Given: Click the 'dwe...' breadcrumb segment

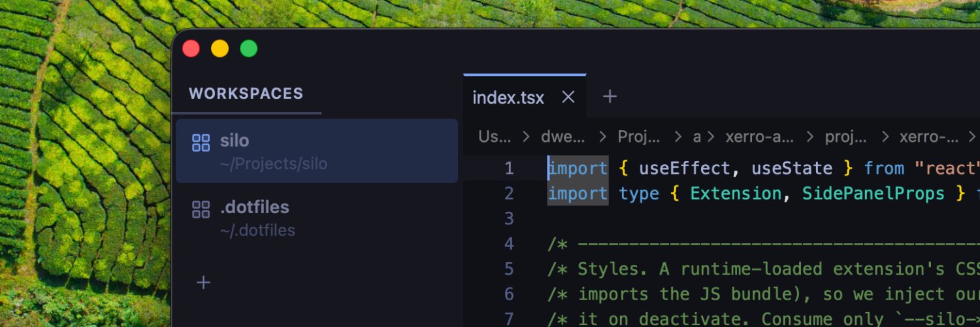Looking at the screenshot, I should (563, 137).
